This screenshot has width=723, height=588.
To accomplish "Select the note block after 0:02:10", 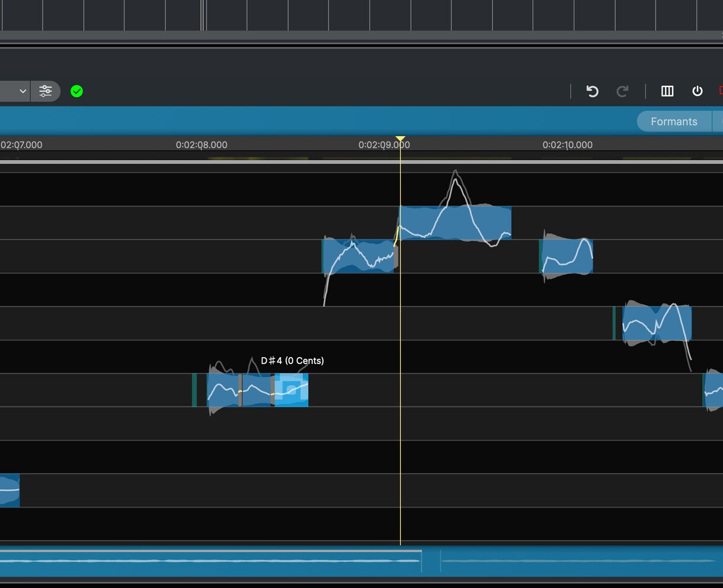I will [x=657, y=323].
